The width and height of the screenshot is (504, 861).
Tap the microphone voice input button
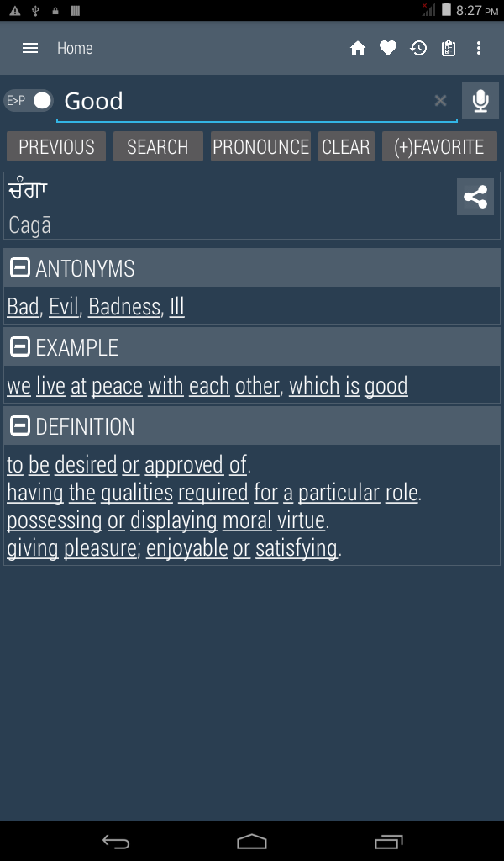coord(480,101)
